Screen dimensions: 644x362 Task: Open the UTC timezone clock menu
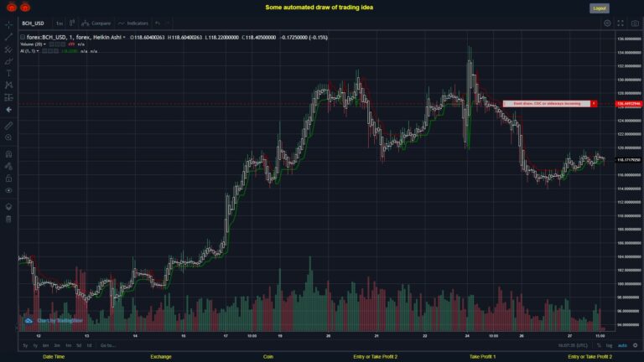(573, 345)
